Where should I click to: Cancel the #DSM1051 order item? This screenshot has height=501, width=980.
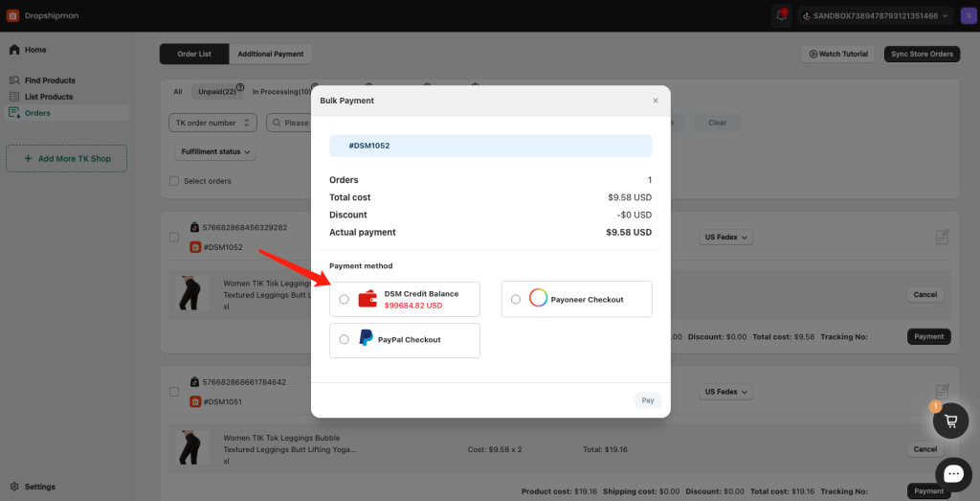925,449
